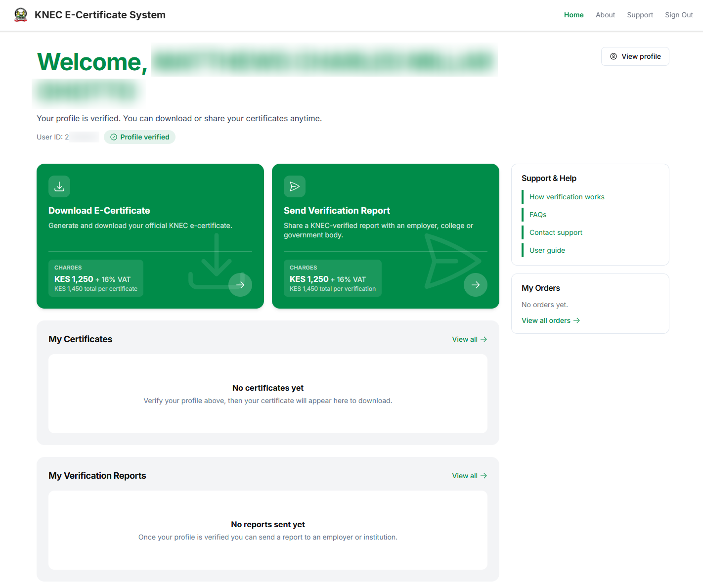
Task: Click the My Certificates heading
Action: [x=81, y=339]
